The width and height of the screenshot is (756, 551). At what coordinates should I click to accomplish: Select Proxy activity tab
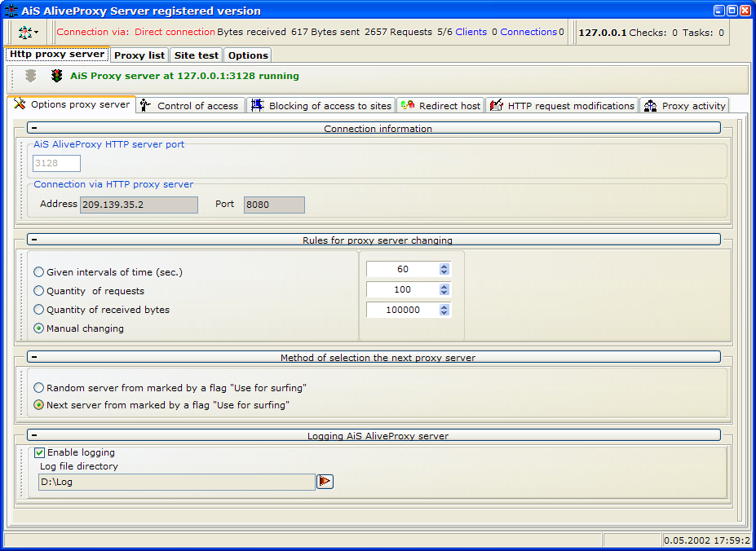685,106
